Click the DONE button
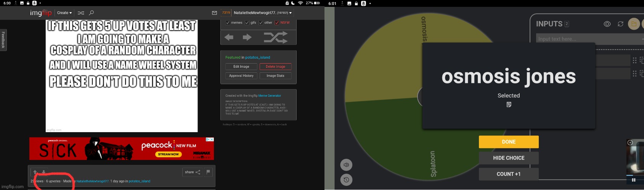The image size is (644, 190). 509,142
